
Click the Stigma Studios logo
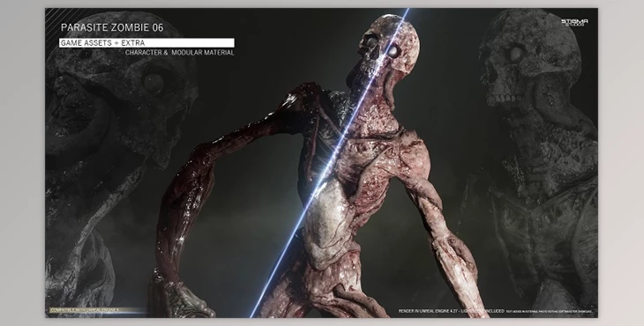pos(574,22)
